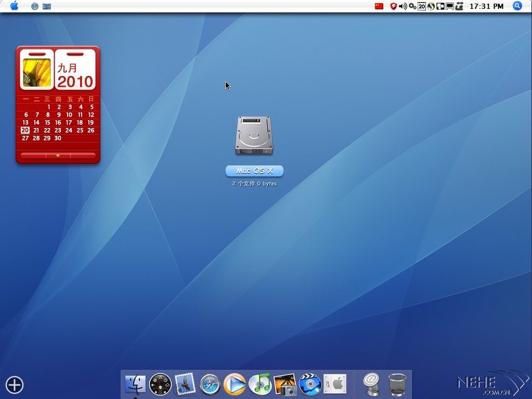
Task: Open the red shield security icon
Action: tap(394, 6)
